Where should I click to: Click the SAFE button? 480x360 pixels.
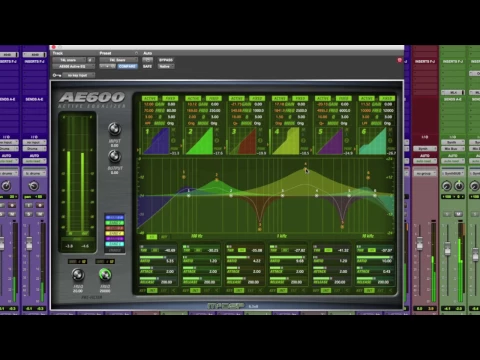[147, 67]
